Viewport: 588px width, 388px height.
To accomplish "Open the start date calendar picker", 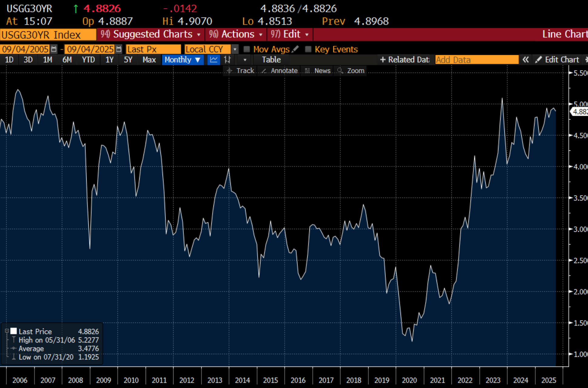I will [54, 49].
